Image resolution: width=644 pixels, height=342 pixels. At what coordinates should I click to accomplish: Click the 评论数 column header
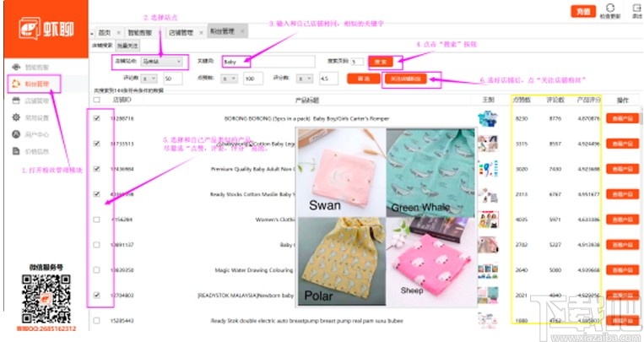click(x=555, y=100)
